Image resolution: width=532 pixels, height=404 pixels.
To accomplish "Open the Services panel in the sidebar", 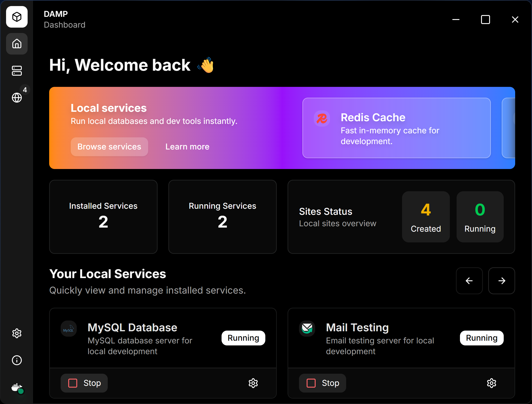I will (x=17, y=70).
